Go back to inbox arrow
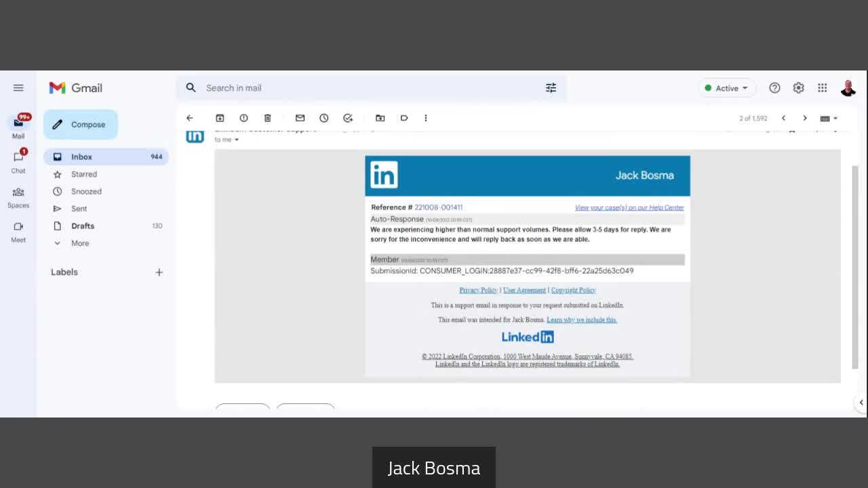 pyautogui.click(x=190, y=118)
